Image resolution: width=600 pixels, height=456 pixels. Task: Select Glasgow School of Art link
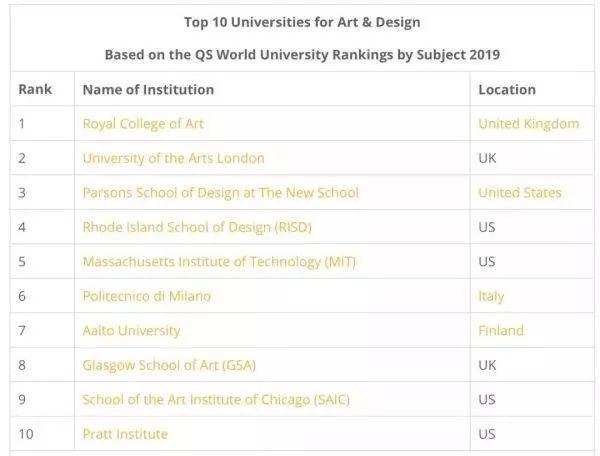167,365
